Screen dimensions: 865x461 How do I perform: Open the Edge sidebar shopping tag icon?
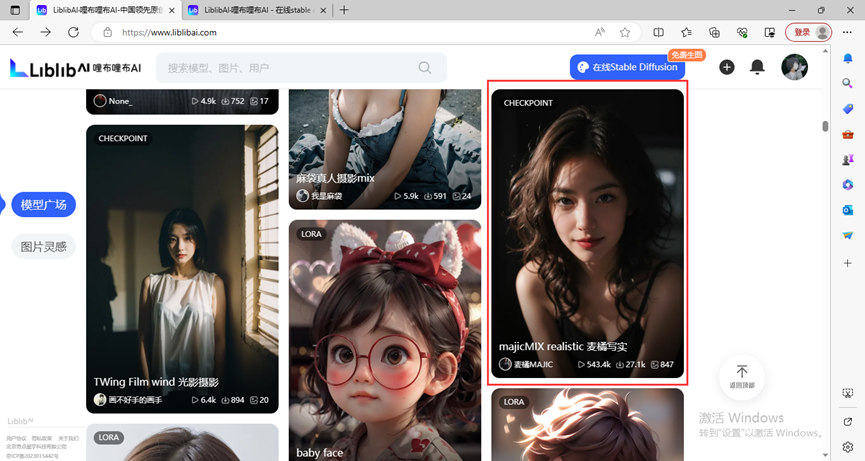click(848, 108)
